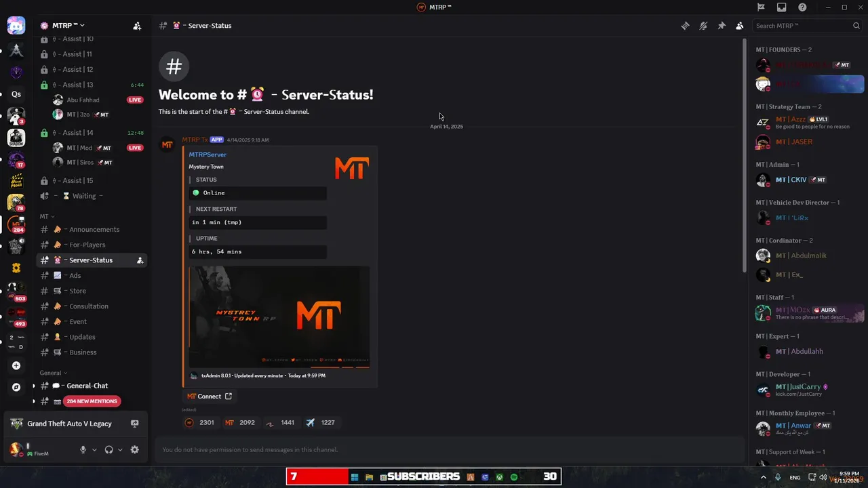The width and height of the screenshot is (868, 488).
Task: Toggle the member list visibility
Action: coord(739,26)
